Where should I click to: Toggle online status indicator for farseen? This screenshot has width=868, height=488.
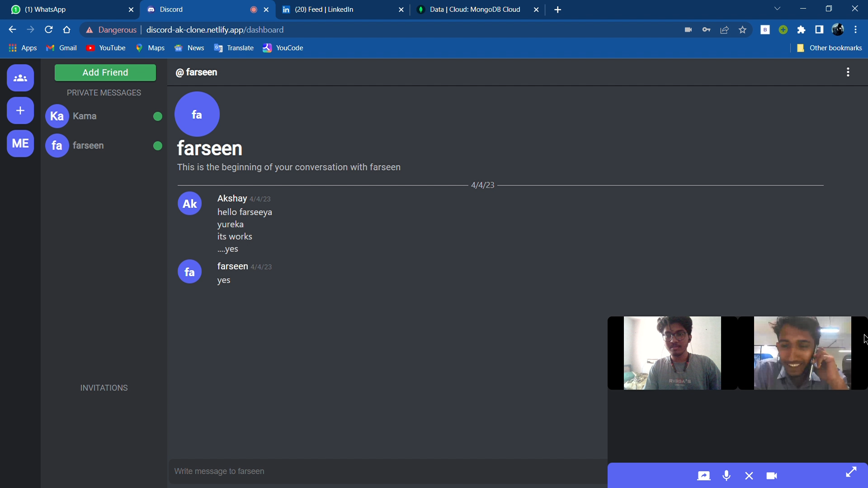[x=157, y=145]
